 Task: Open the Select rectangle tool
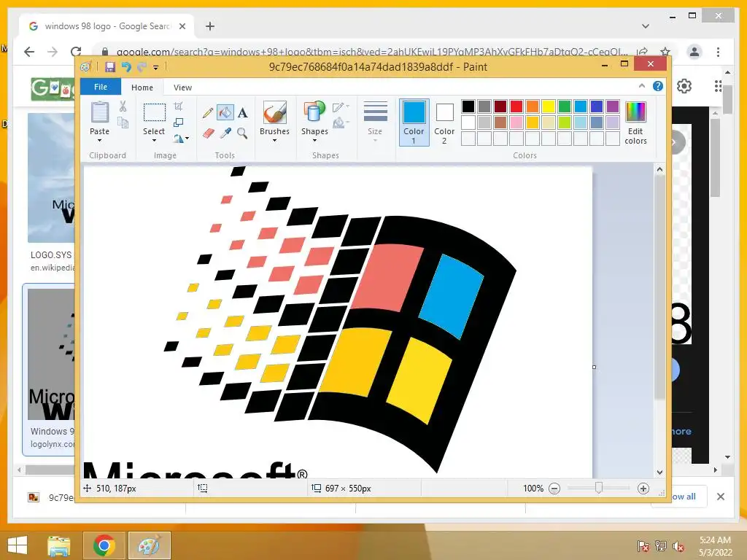click(155, 113)
